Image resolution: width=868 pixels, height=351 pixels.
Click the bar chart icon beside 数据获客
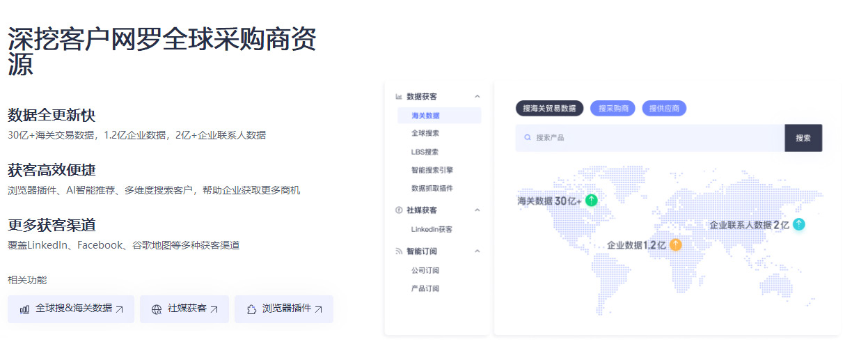[x=399, y=96]
